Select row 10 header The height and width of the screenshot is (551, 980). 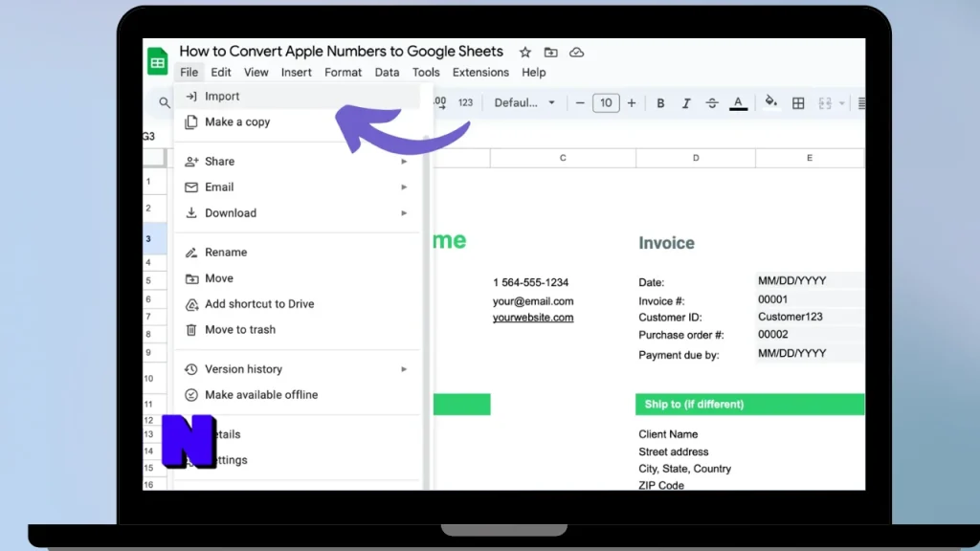154,379
